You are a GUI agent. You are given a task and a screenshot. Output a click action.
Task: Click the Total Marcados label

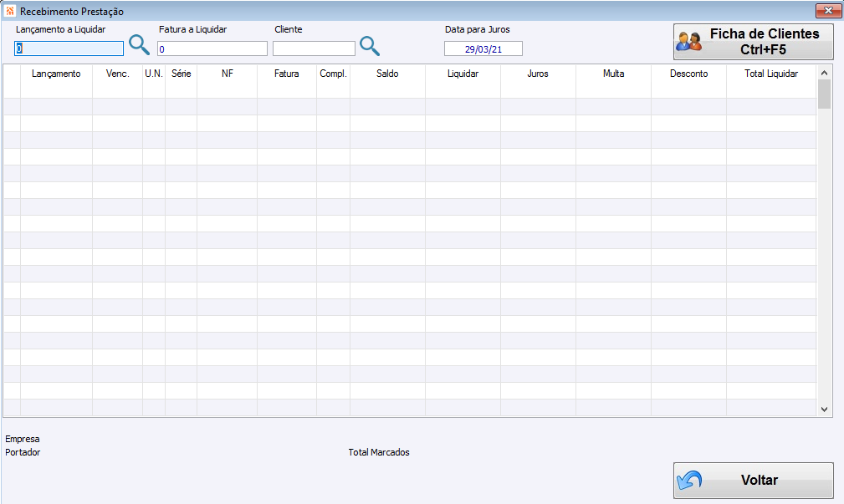tap(379, 452)
